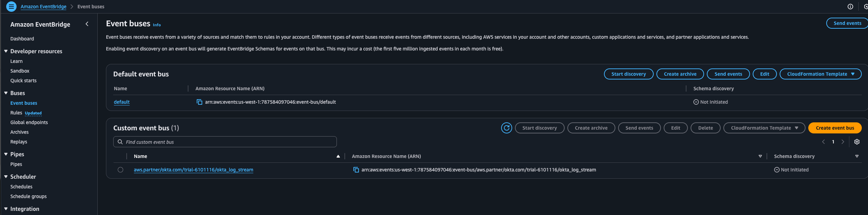This screenshot has height=215, width=868.
Task: Collapse the Integration section
Action: [6, 209]
